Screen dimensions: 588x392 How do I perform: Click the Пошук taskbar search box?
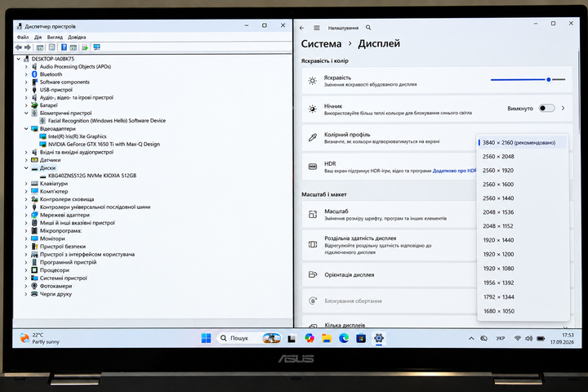pos(249,338)
